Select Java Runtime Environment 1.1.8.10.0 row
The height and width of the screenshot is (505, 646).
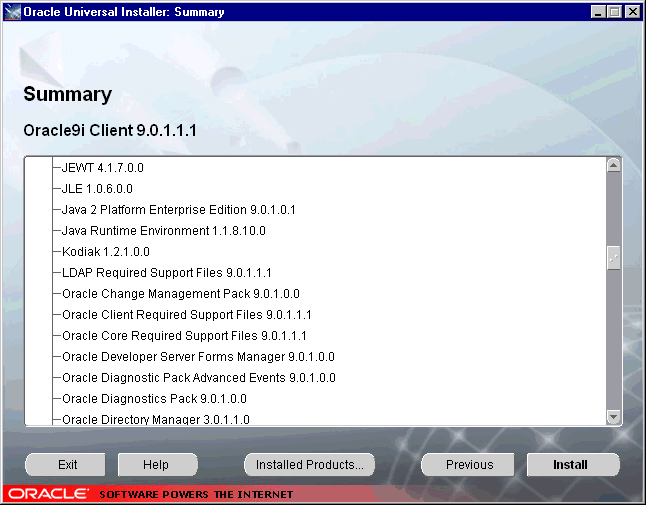coord(164,231)
